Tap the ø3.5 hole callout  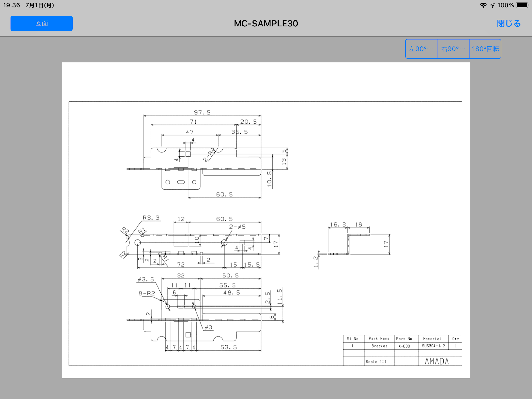click(x=146, y=279)
